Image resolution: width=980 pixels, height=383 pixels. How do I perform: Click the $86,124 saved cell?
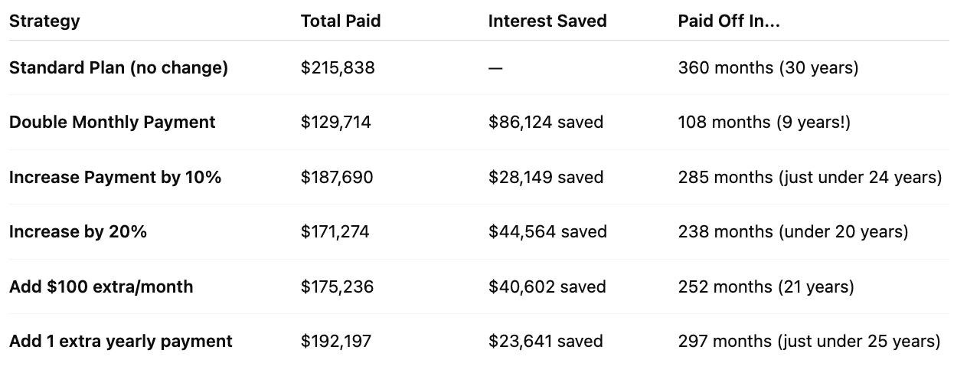tap(546, 122)
